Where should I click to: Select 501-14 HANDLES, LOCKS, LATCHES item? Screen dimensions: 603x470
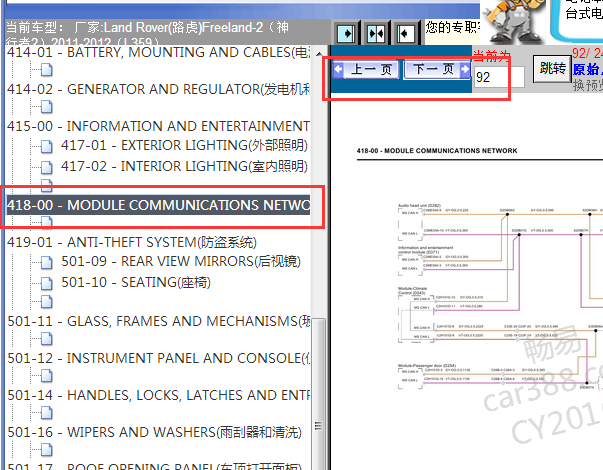(x=158, y=395)
